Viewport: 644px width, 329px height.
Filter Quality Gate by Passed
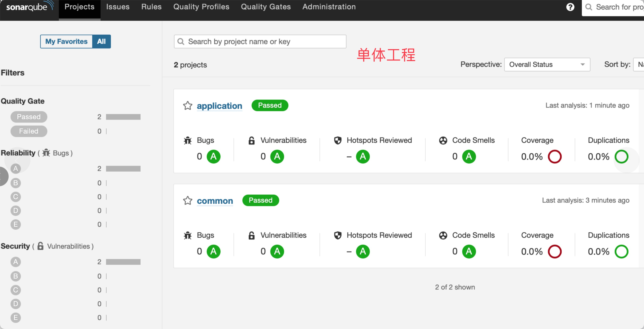[x=29, y=117]
